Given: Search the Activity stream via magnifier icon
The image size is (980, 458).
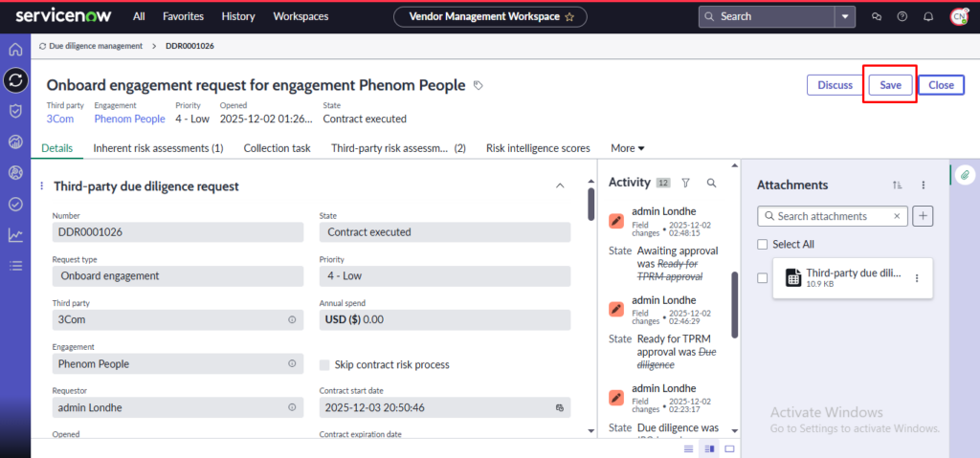Looking at the screenshot, I should [711, 183].
